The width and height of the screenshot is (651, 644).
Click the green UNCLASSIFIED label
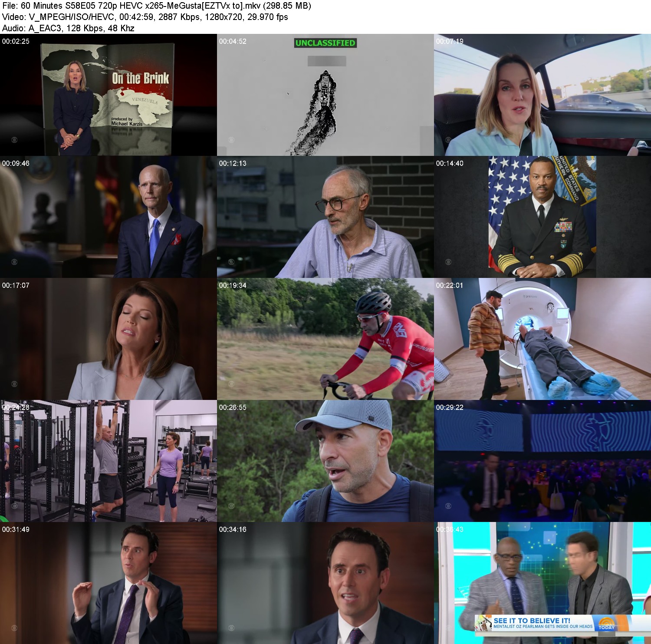click(325, 43)
